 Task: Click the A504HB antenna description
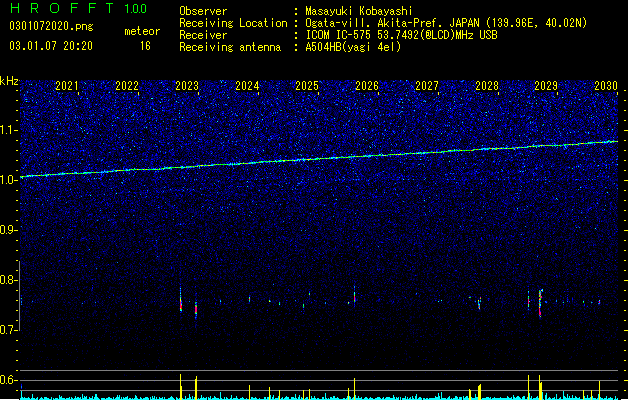coord(353,47)
